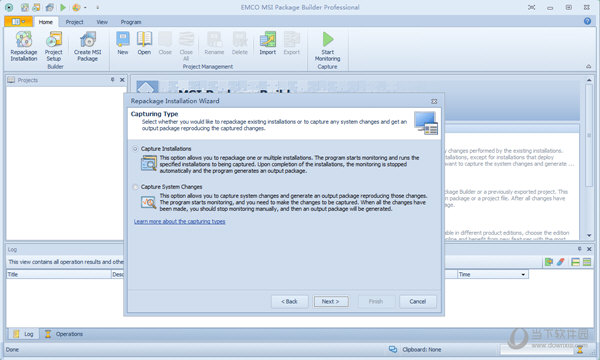600x360 pixels.
Task: Click the Title column header in Log
Action: (59, 274)
